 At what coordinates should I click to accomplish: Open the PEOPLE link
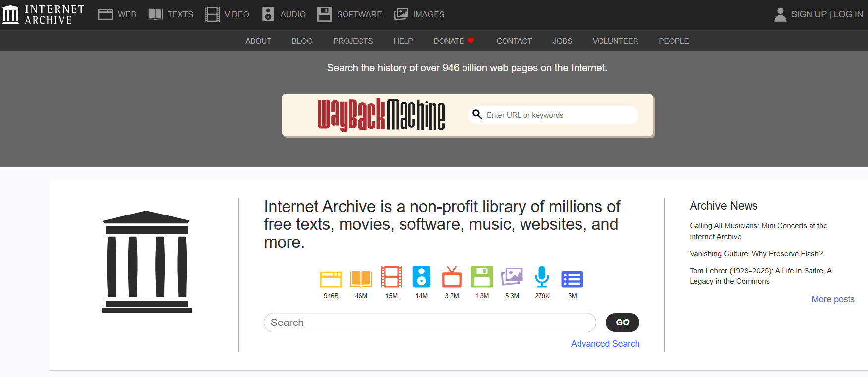click(674, 41)
